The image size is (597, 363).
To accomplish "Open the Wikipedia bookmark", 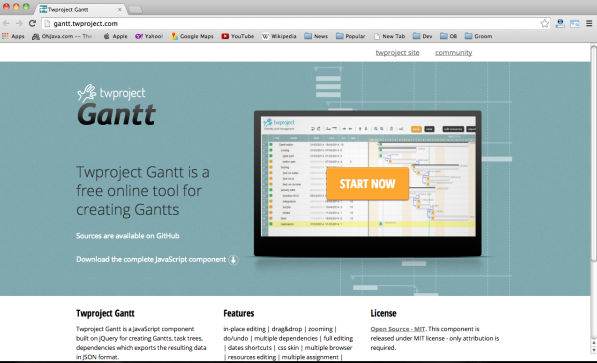I will click(279, 36).
